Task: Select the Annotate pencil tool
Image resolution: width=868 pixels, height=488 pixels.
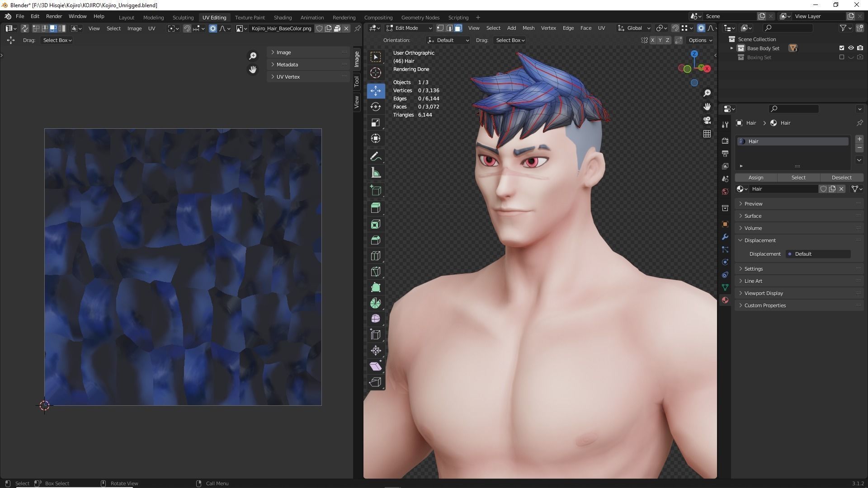Action: pos(376,157)
